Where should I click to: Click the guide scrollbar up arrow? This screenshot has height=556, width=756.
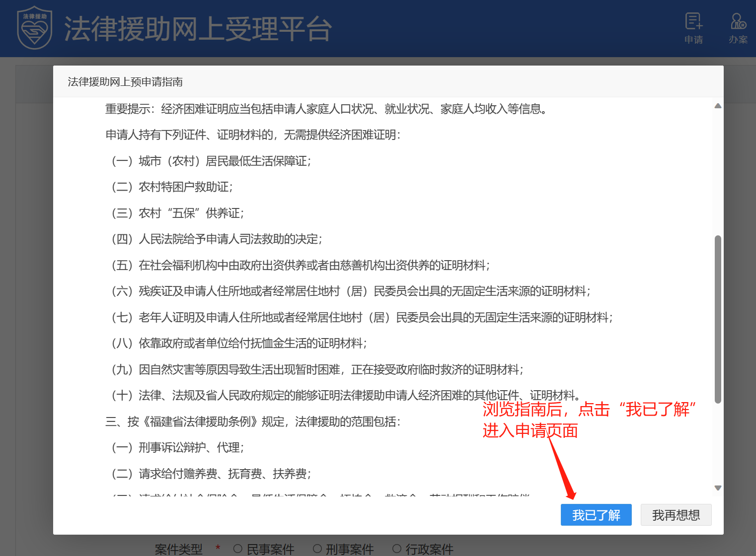click(x=717, y=106)
